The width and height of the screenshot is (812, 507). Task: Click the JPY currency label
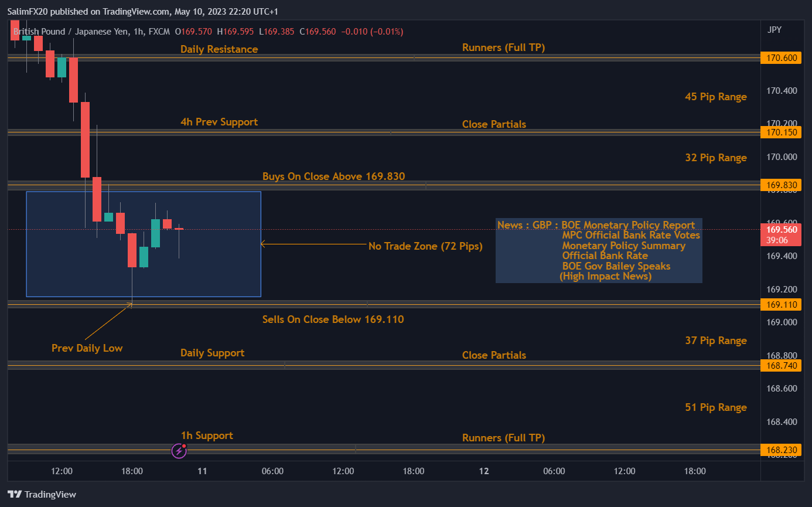[774, 30]
